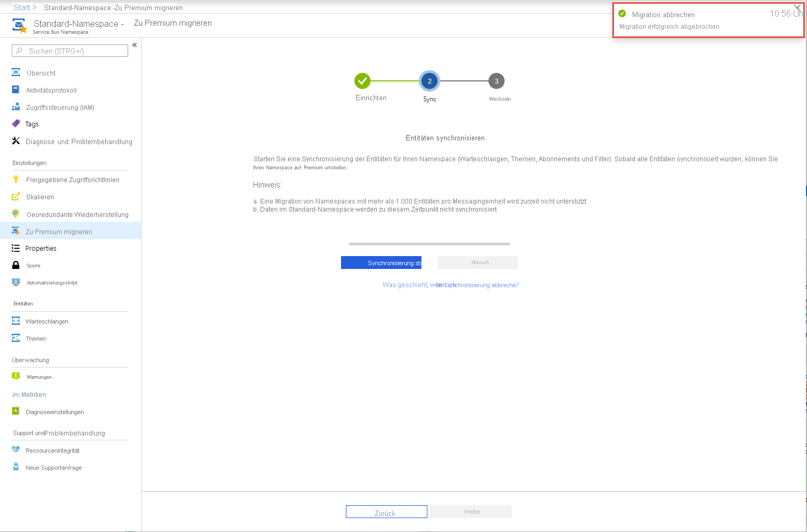Click the Skalieren edit icon

click(16, 197)
